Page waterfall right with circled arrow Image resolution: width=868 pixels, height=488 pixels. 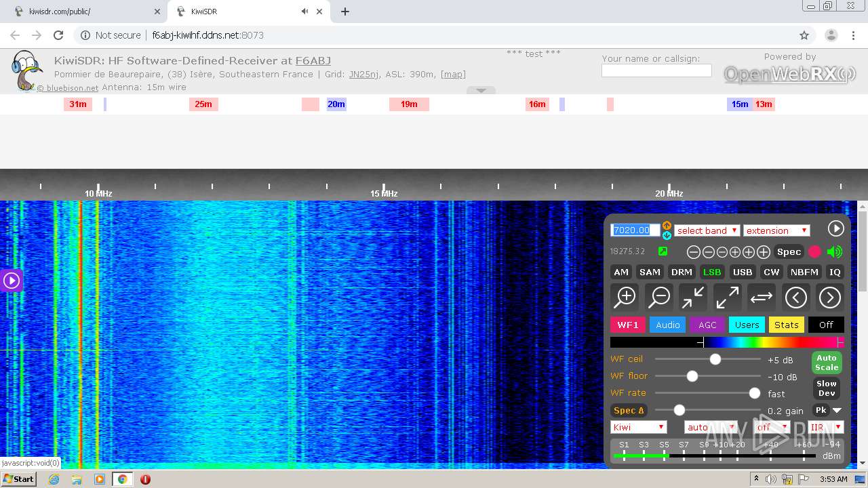[830, 297]
